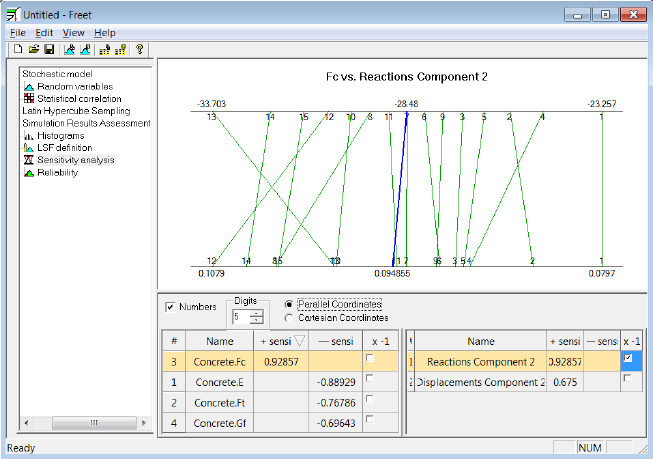Sort by the + sensi column header
The height and width of the screenshot is (459, 653).
[x=281, y=342]
